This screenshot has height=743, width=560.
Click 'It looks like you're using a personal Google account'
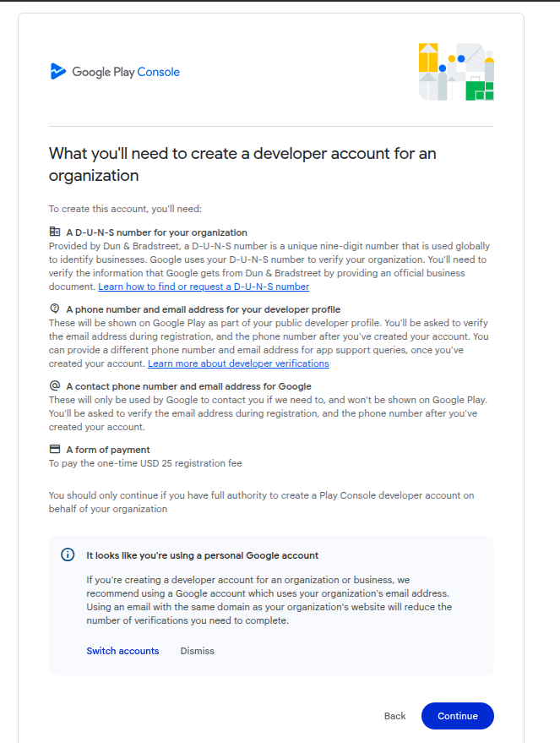(202, 555)
